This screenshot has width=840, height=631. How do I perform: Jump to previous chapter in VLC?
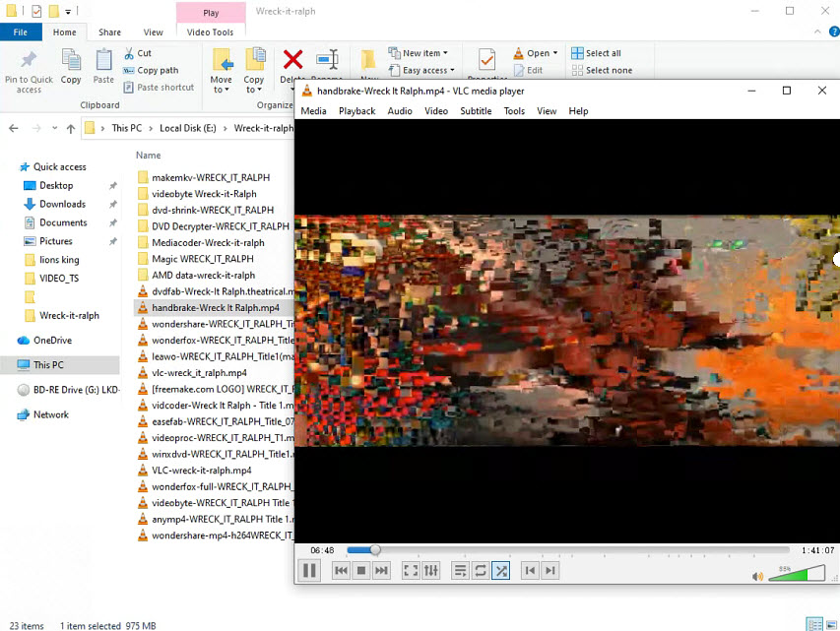click(x=530, y=571)
